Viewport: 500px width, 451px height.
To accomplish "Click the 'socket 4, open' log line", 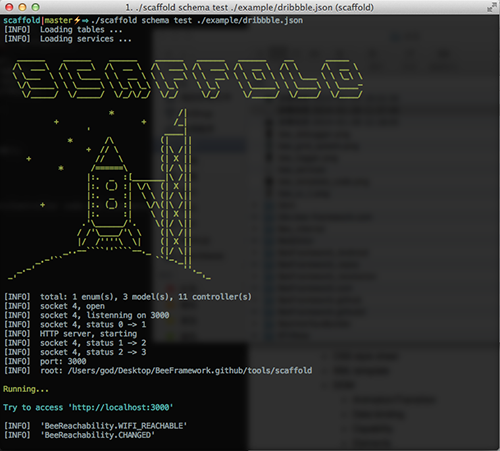I will [x=54, y=306].
